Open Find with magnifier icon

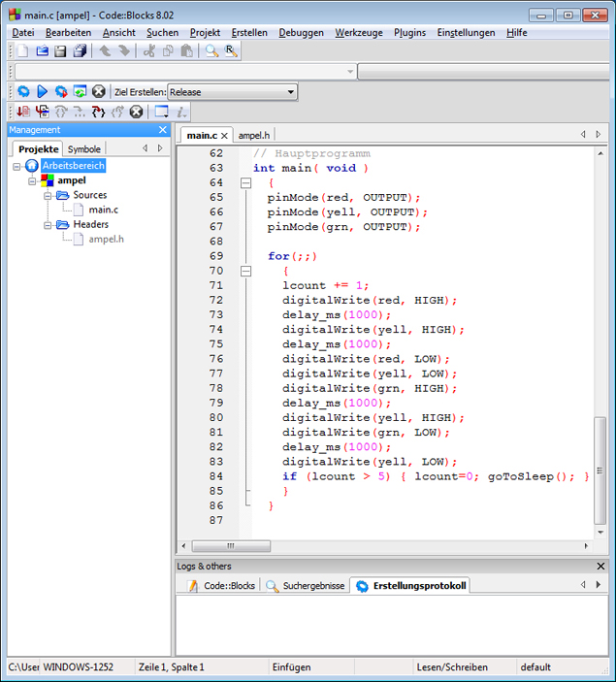point(211,51)
